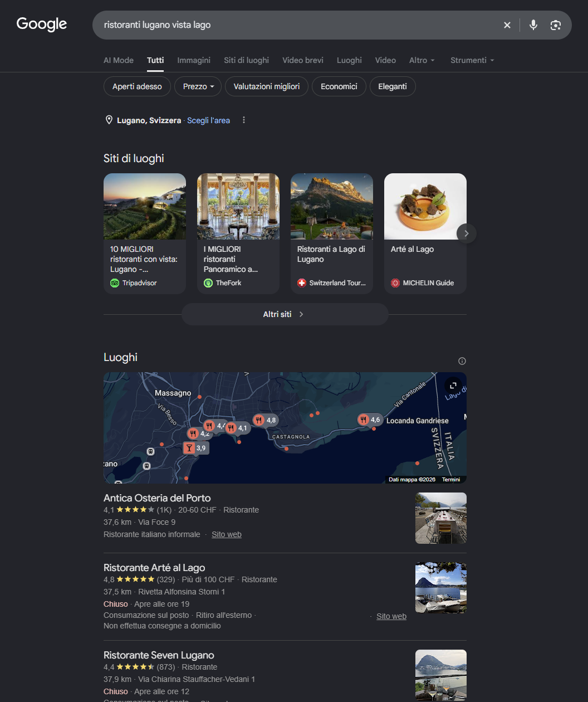The width and height of the screenshot is (588, 702).
Task: Open the Luoghi tab
Action: [x=349, y=60]
